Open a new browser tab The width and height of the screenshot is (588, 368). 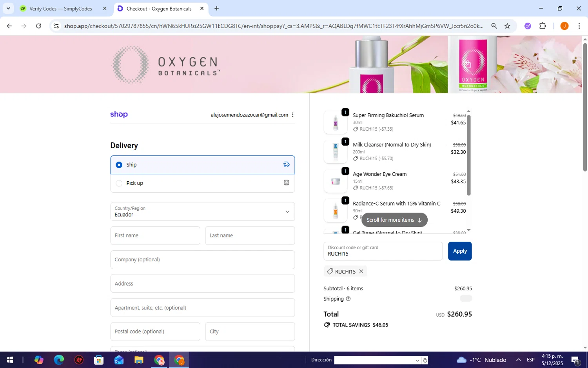click(216, 8)
